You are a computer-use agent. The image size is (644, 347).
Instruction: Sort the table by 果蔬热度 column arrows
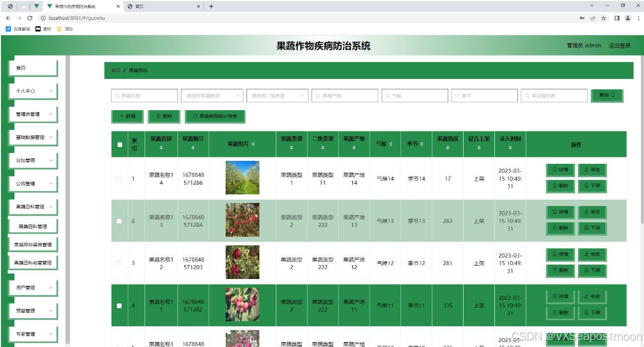pyautogui.click(x=447, y=148)
